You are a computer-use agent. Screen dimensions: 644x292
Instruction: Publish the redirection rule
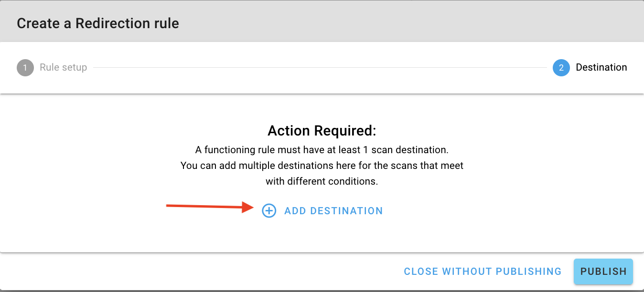603,271
